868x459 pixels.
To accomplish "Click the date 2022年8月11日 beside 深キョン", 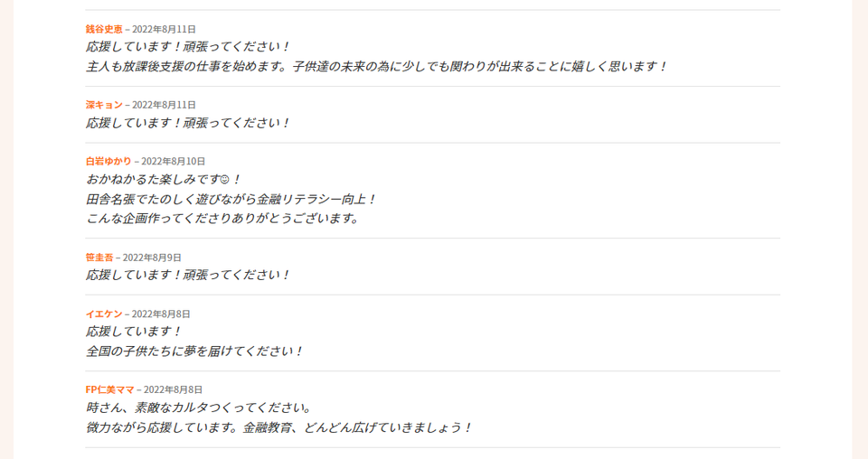I will point(164,105).
